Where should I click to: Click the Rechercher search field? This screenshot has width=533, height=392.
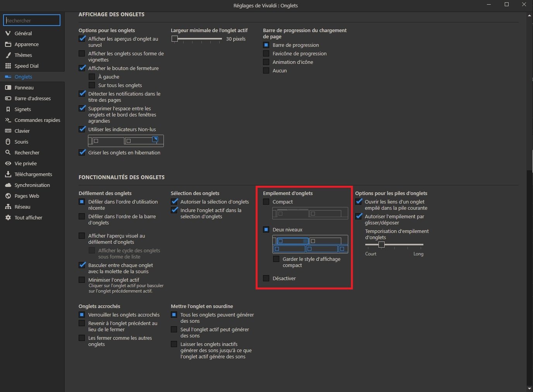(x=32, y=20)
